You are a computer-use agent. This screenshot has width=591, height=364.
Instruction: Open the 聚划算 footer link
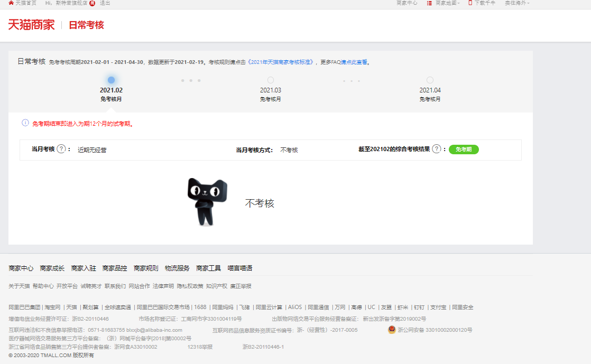(91, 307)
